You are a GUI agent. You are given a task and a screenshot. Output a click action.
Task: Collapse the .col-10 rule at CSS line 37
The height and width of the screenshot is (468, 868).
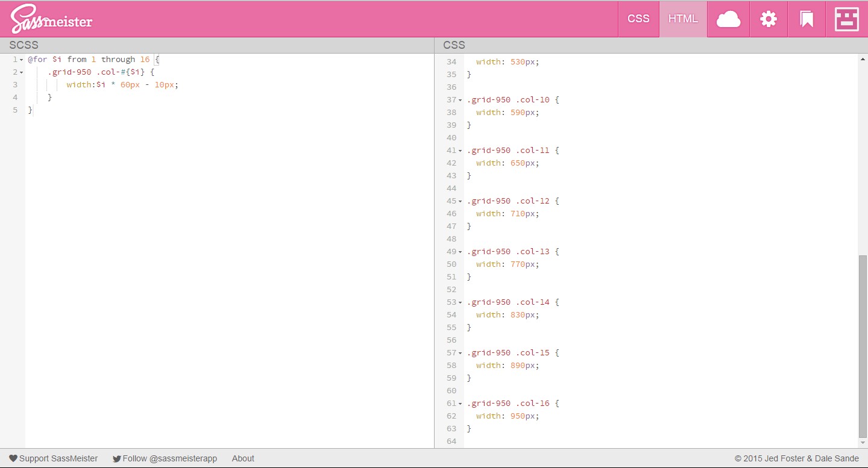(461, 100)
